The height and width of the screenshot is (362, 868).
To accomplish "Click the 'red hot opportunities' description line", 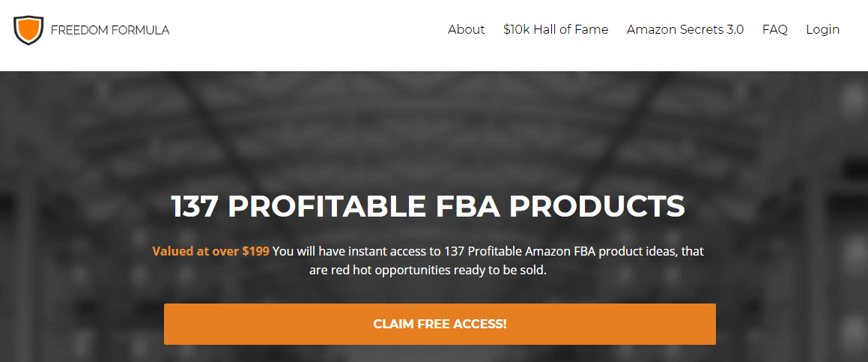I will point(428,271).
